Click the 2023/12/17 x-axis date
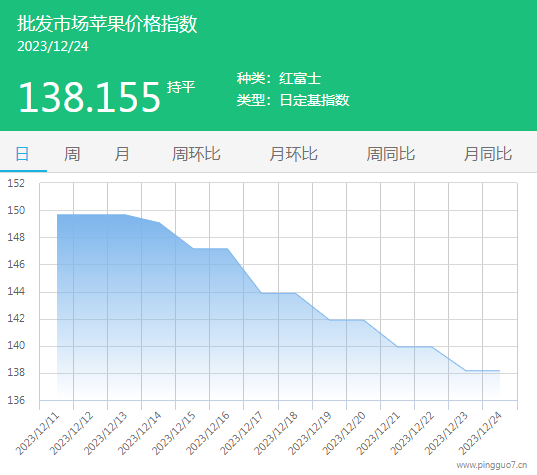The height and width of the screenshot is (475, 537). coord(242,434)
